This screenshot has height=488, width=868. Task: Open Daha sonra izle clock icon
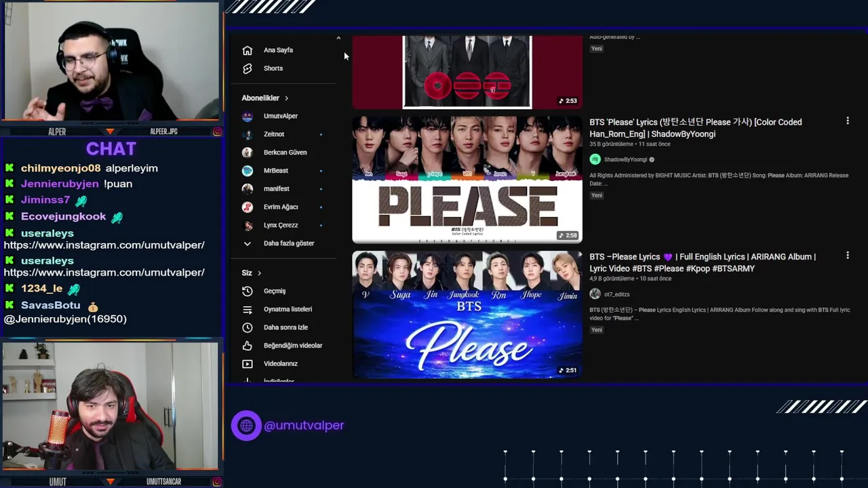pyautogui.click(x=248, y=327)
